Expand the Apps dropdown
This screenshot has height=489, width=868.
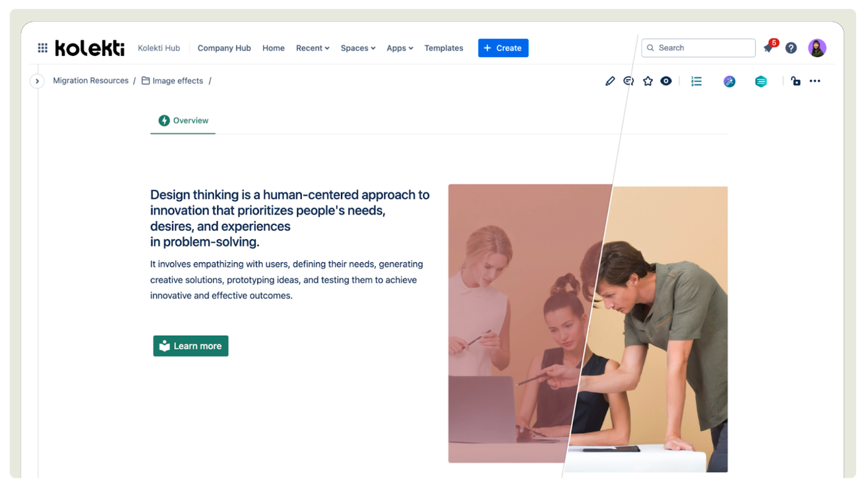click(399, 48)
